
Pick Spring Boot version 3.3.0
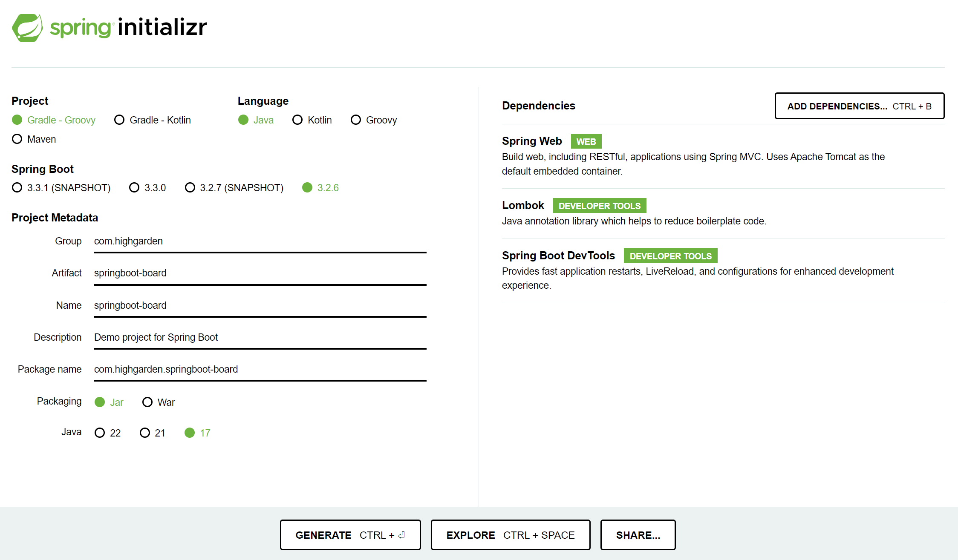point(134,188)
